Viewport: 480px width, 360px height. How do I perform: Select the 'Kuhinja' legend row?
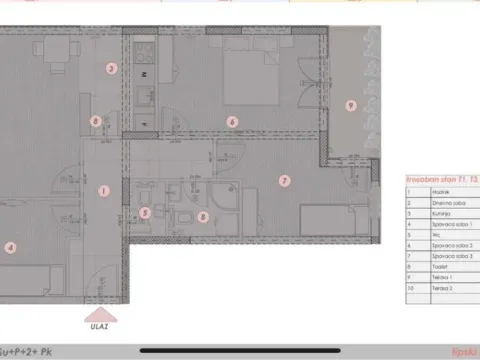(x=443, y=214)
